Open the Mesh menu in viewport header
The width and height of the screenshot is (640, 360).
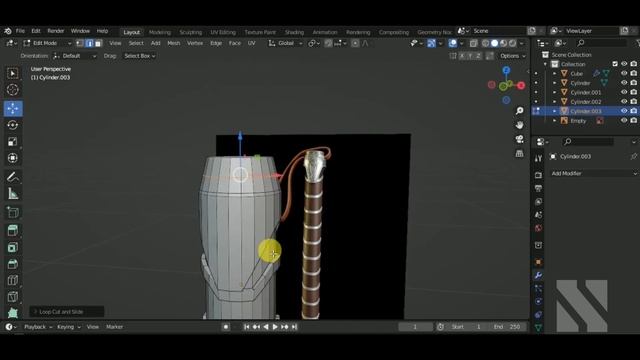click(x=173, y=43)
